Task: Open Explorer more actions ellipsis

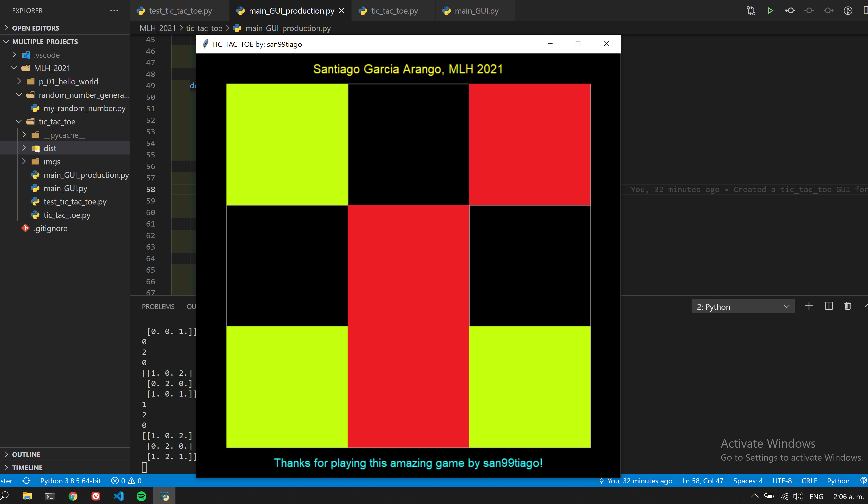Action: 114,11
